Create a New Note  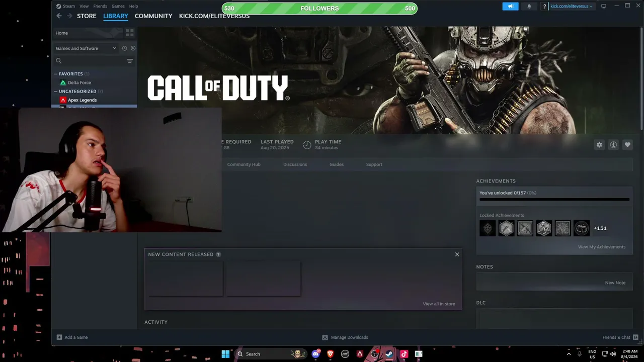point(615,283)
